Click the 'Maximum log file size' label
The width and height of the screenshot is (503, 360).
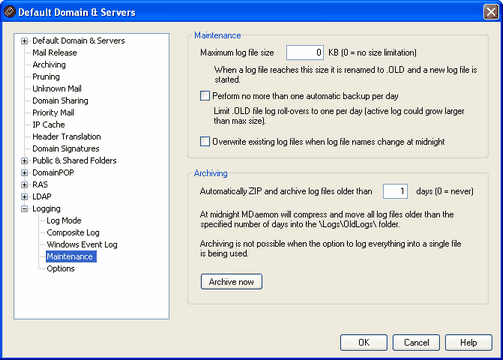point(237,53)
